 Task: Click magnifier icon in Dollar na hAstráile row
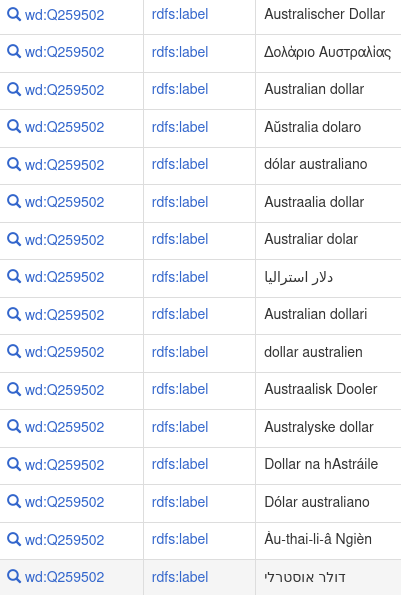click(14, 464)
